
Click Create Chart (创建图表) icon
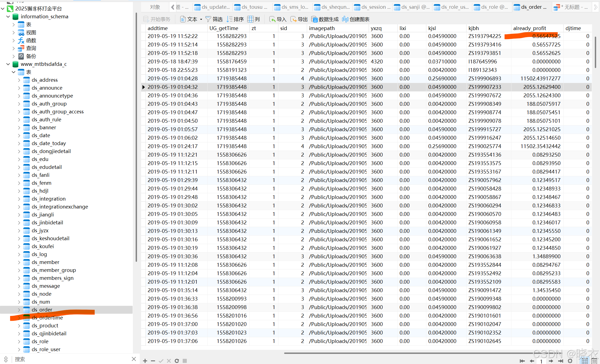tap(345, 19)
